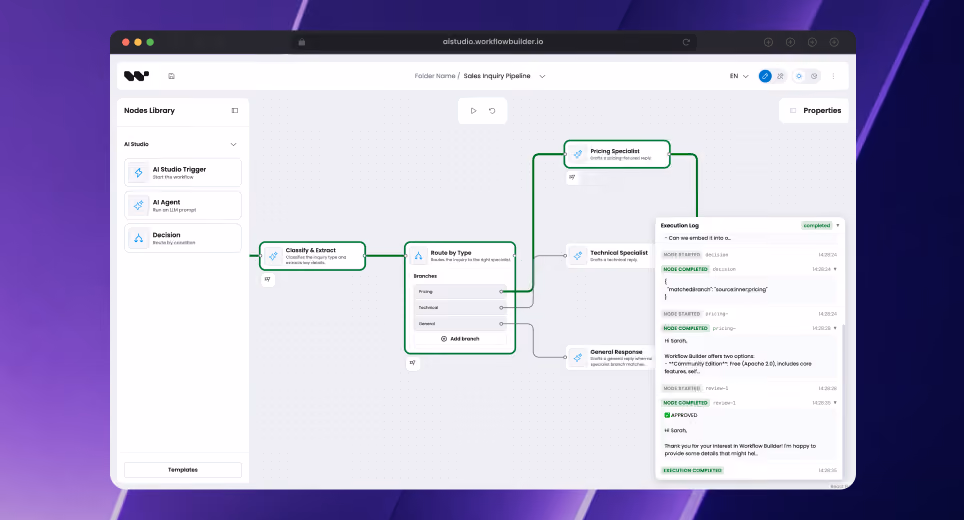The width and height of the screenshot is (964, 520).
Task: Click the Nodes Library heading
Action: pos(149,111)
